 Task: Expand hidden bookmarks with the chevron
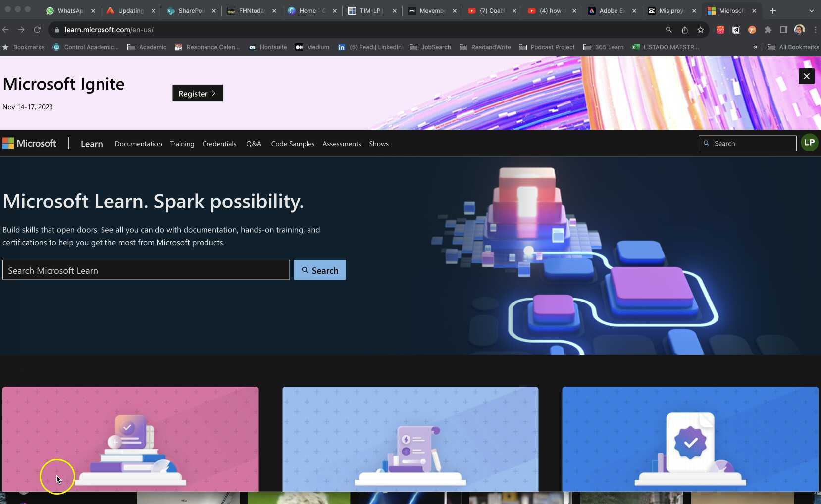[755, 47]
